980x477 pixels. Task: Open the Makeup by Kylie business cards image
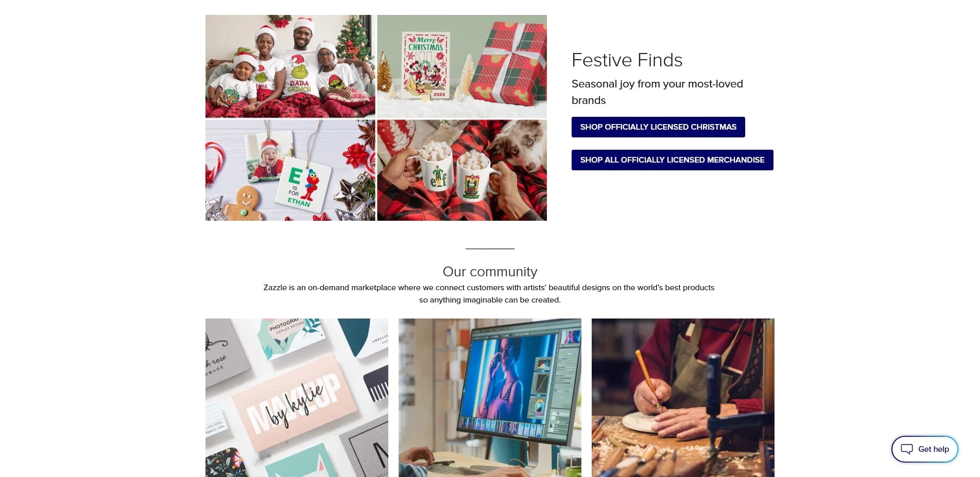(x=297, y=398)
